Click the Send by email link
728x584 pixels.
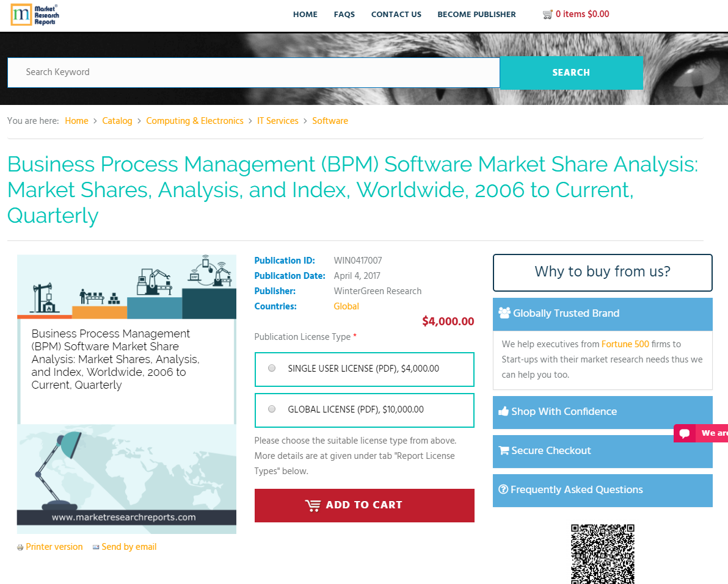point(129,547)
